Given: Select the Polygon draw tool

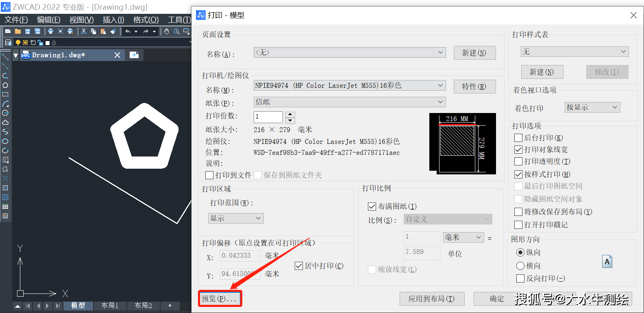Looking at the screenshot, I should pyautogui.click(x=5, y=85).
